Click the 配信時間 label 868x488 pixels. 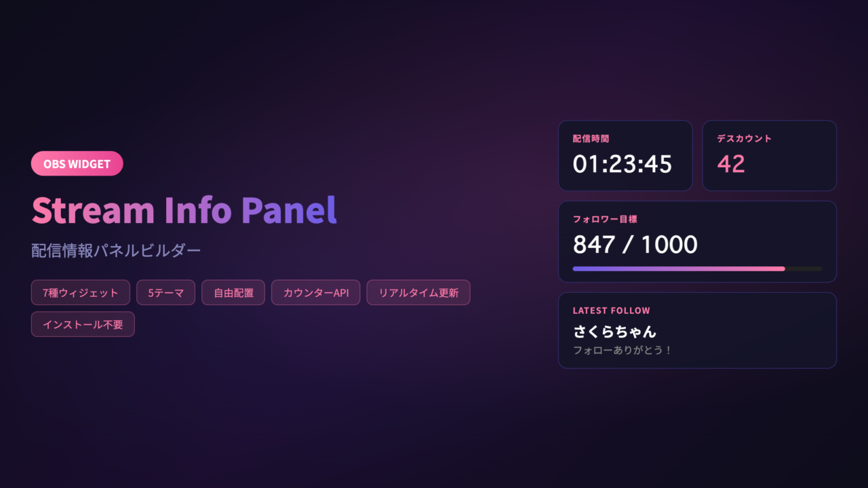591,138
